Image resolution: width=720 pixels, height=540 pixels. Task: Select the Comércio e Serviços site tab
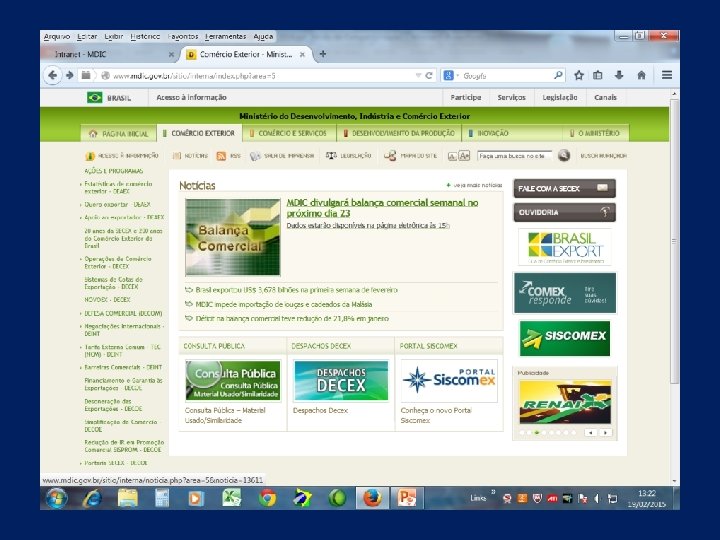point(288,133)
